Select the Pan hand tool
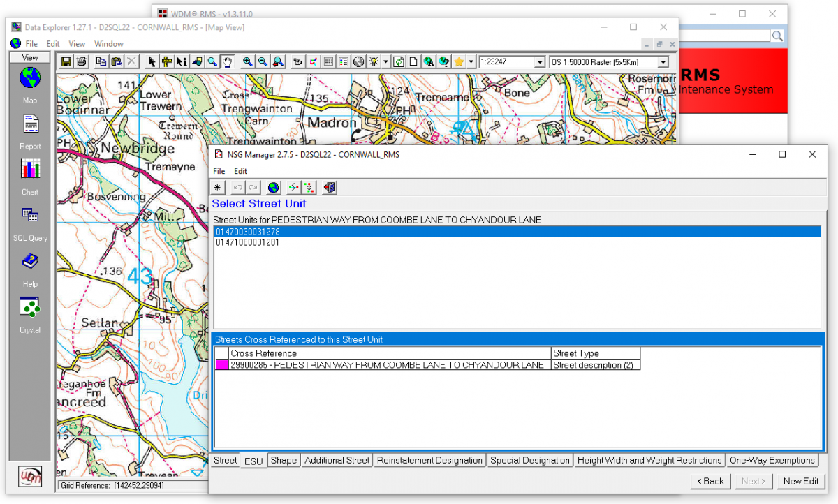838x504 pixels. (x=228, y=61)
